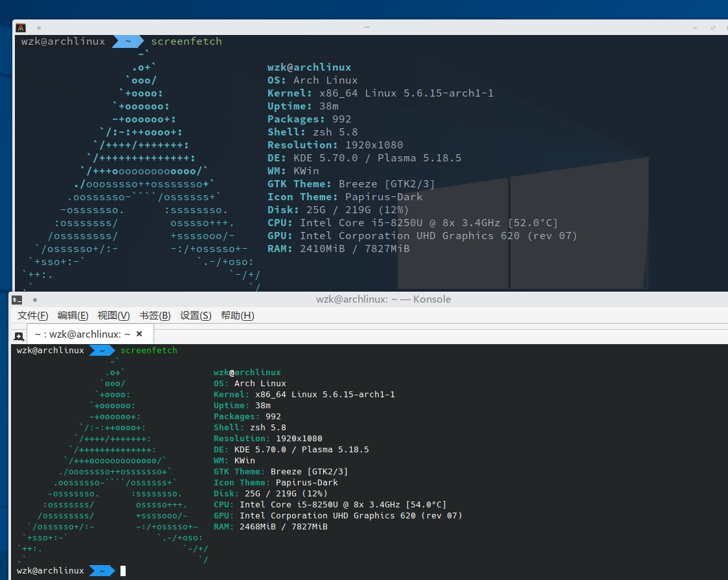Open the 帮助(H) menu in Konsole
The image size is (728, 580).
tap(238, 316)
